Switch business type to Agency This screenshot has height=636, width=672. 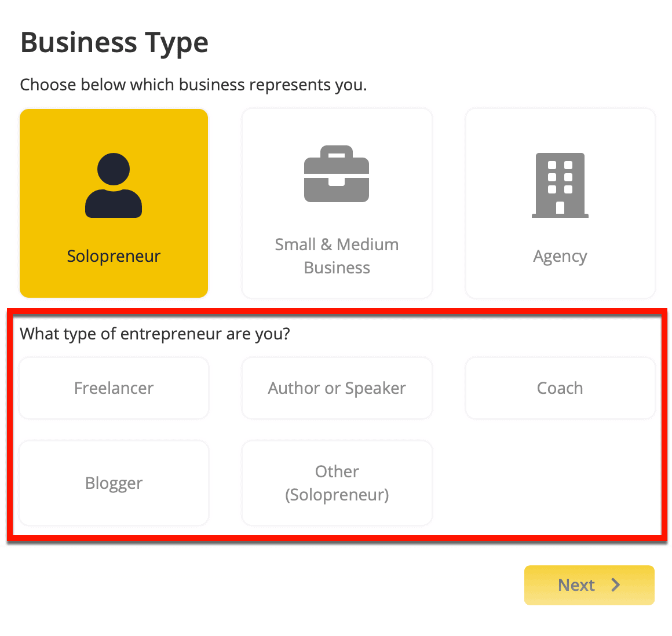point(560,203)
